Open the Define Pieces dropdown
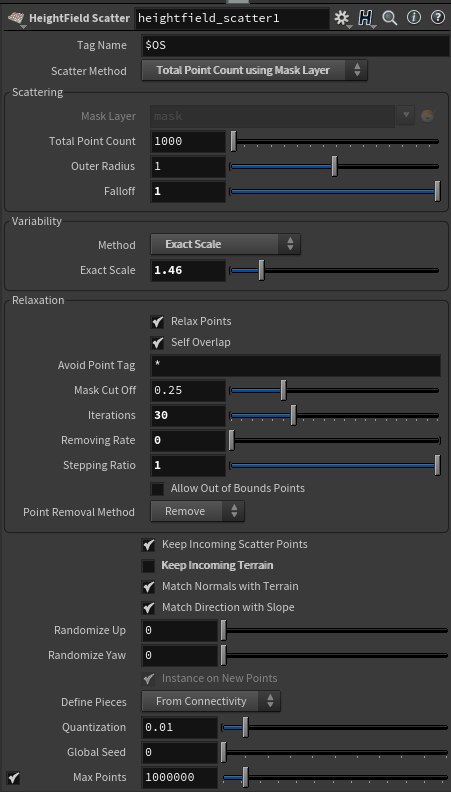The width and height of the screenshot is (451, 792). [x=211, y=701]
